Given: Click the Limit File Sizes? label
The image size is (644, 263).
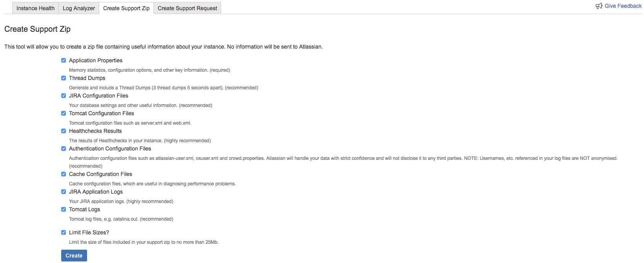Looking at the screenshot, I should coord(89,232).
